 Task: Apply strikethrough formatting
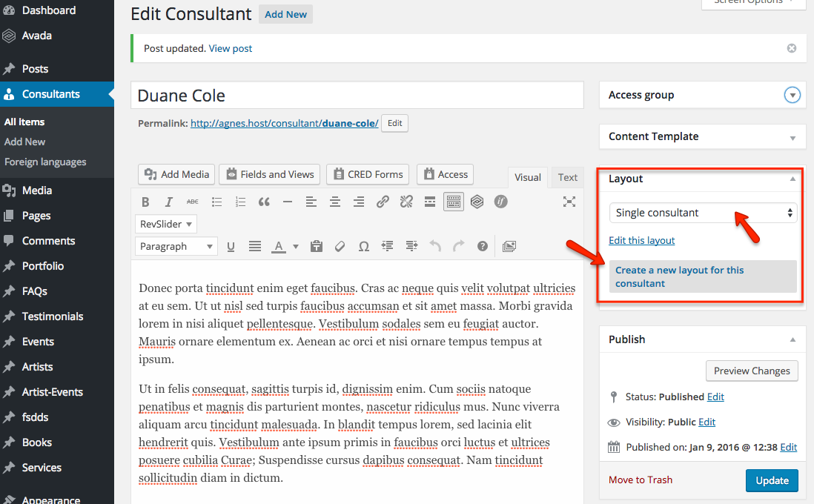pyautogui.click(x=193, y=202)
